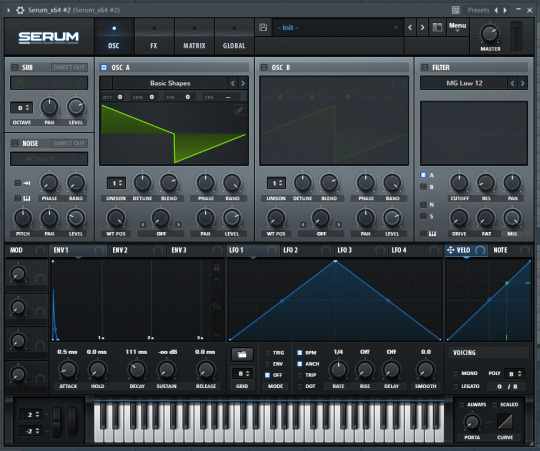This screenshot has width=540, height=451.
Task: Click the portamento CURVE shape box
Action: (505, 421)
